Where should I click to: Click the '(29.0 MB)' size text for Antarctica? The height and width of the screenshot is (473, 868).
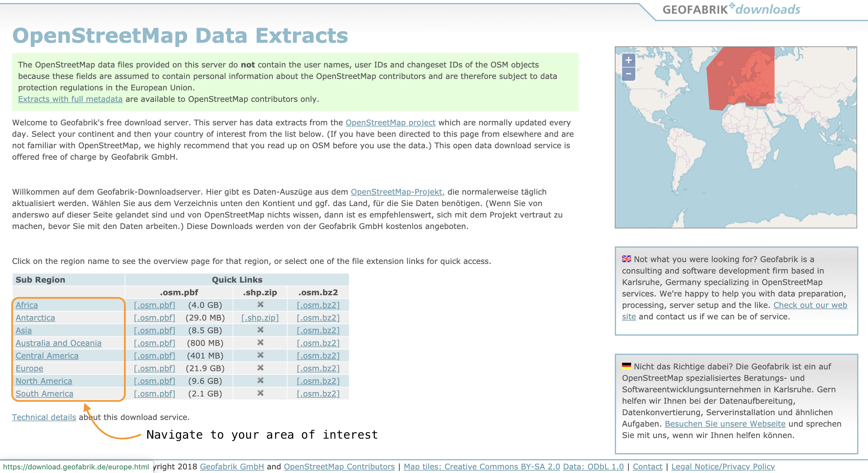(205, 318)
